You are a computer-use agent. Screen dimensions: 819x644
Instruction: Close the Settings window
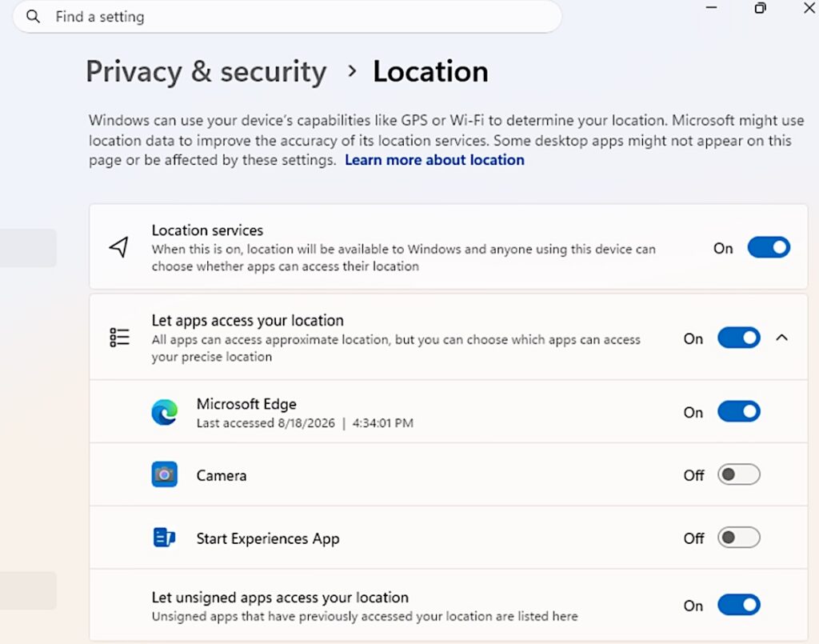click(809, 8)
